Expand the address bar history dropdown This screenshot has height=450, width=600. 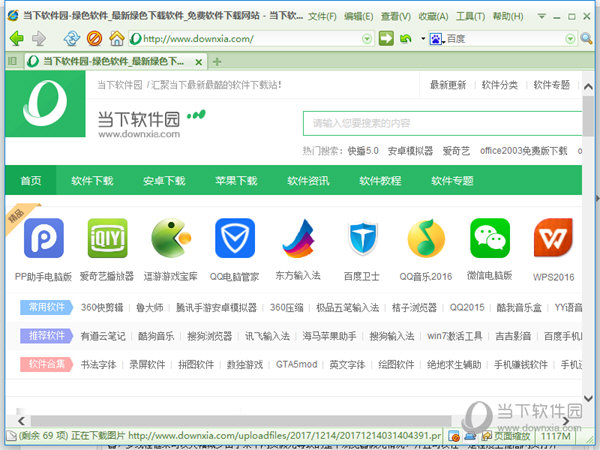point(367,39)
